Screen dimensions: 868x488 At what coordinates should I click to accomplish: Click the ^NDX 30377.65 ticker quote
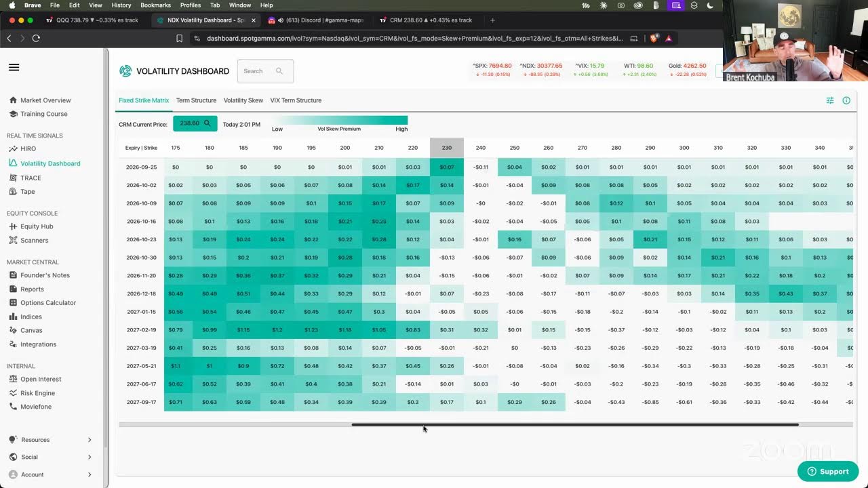coord(540,70)
